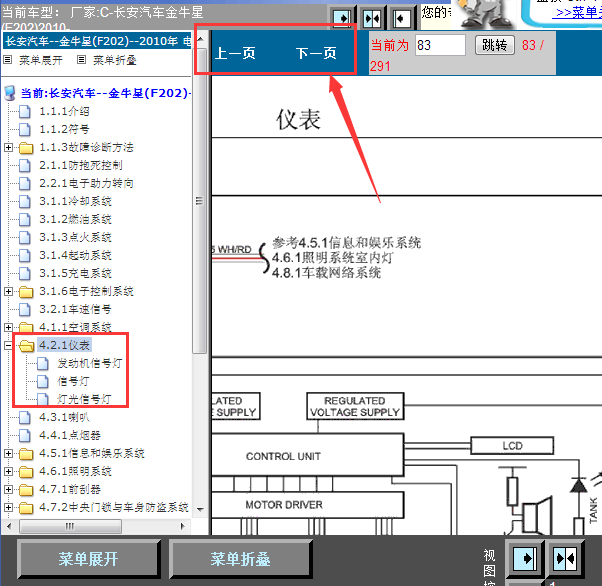
Task: Go to next page with 下一页
Action: (316, 53)
